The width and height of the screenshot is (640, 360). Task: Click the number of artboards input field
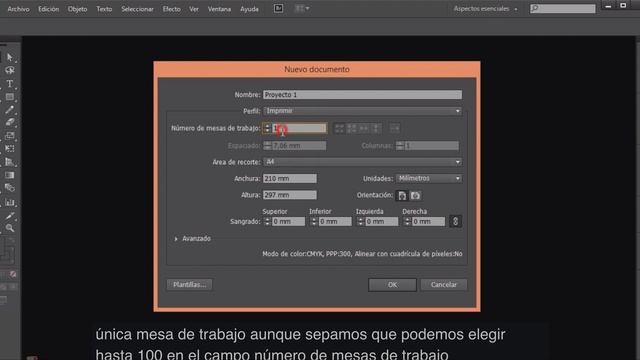pyautogui.click(x=299, y=128)
